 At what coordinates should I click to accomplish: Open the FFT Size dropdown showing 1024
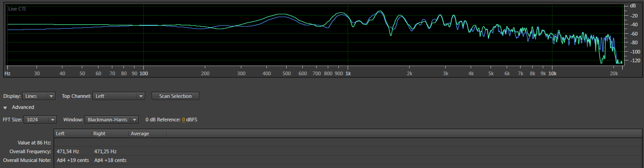click(40, 120)
